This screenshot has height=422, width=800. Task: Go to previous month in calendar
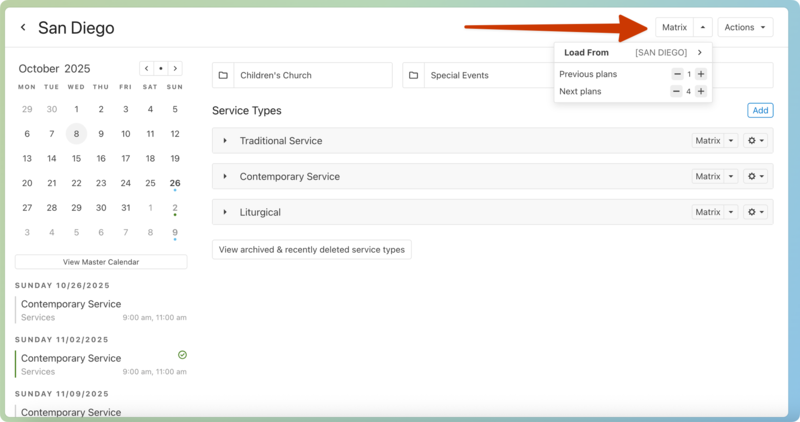[x=147, y=69]
